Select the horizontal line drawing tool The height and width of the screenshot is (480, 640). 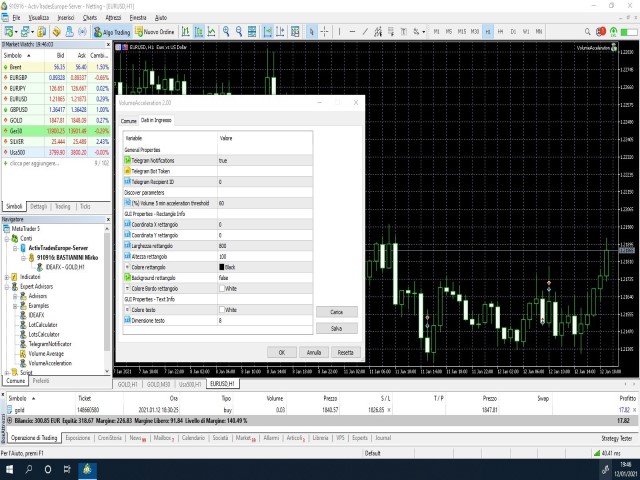pos(352,31)
